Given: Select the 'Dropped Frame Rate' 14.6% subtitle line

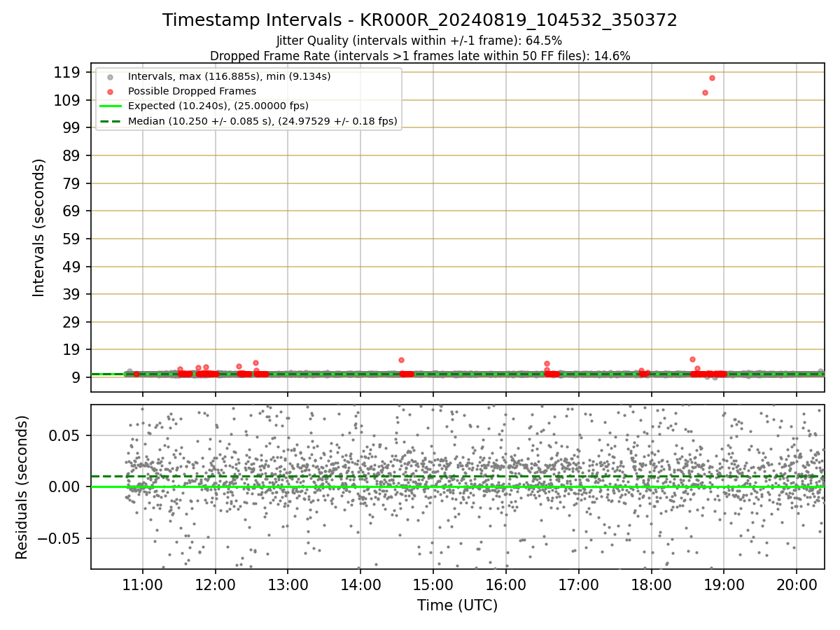Looking at the screenshot, I should (x=420, y=56).
